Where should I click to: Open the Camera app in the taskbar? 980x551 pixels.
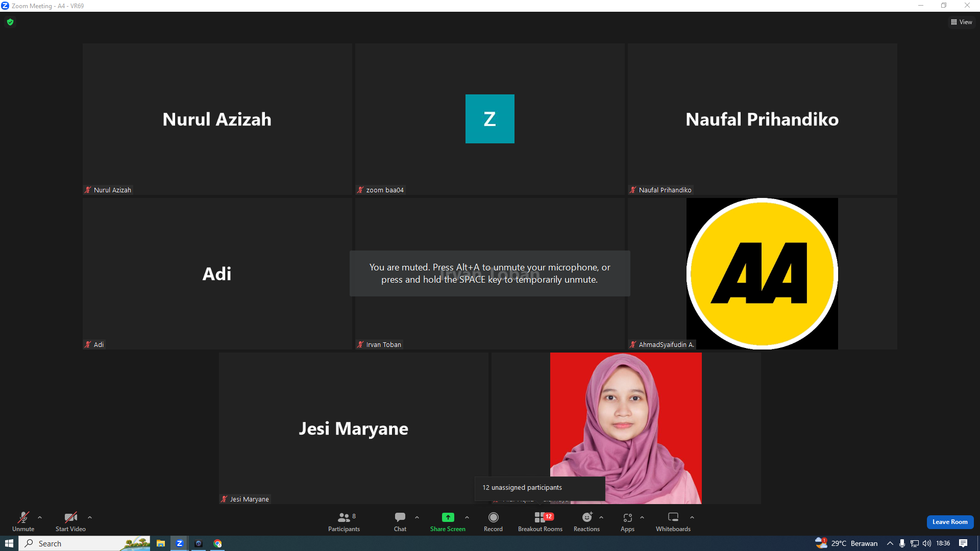199,543
